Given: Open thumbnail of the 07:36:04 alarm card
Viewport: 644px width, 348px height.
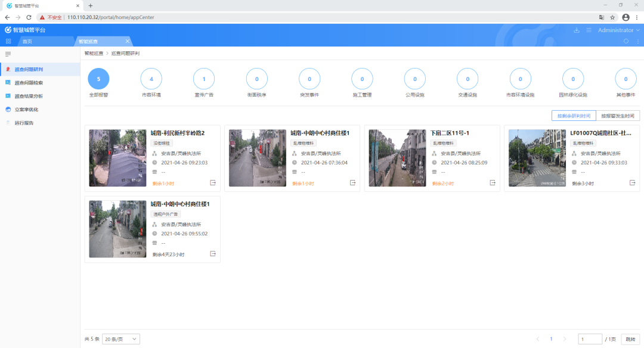Looking at the screenshot, I should (258, 158).
